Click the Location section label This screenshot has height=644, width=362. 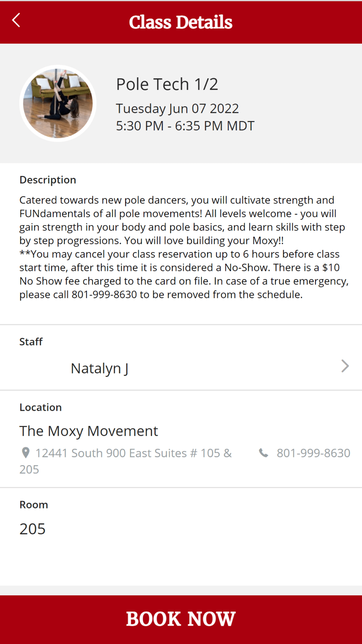point(41,407)
